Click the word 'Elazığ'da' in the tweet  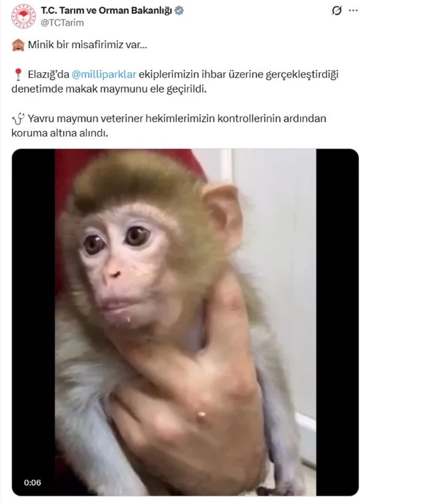[x=48, y=74]
